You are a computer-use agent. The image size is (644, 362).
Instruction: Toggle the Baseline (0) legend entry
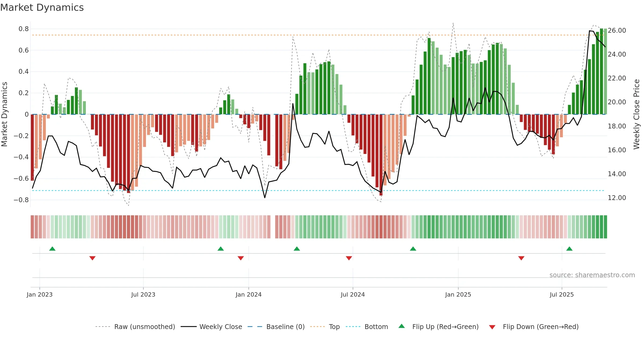(276, 327)
